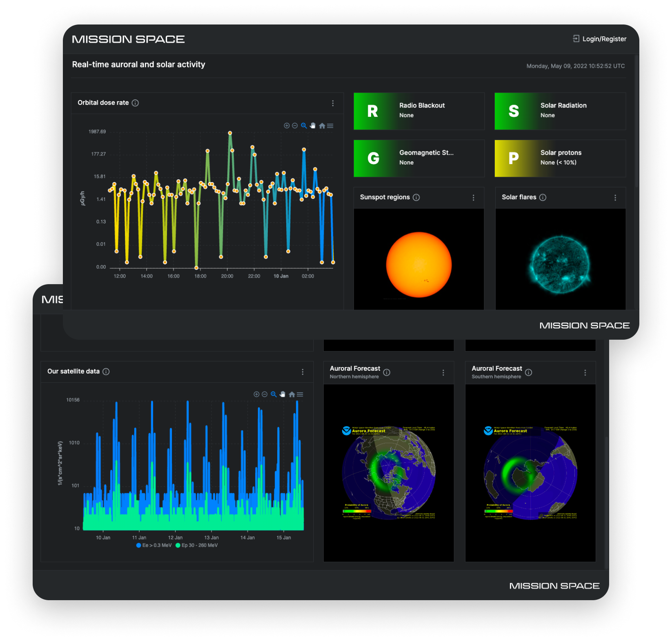Open the Orbital dose rate panel options menu
Screen dimensions: 672x641
(334, 103)
